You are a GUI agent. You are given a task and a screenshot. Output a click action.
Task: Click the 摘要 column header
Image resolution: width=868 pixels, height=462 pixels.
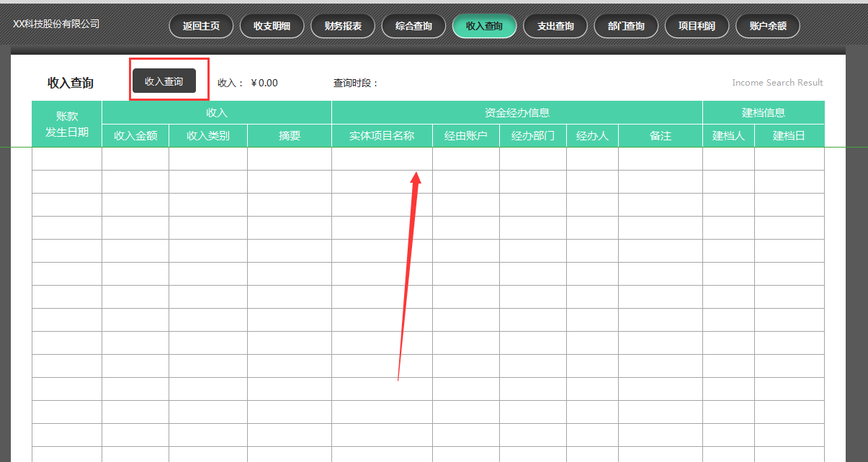[289, 135]
